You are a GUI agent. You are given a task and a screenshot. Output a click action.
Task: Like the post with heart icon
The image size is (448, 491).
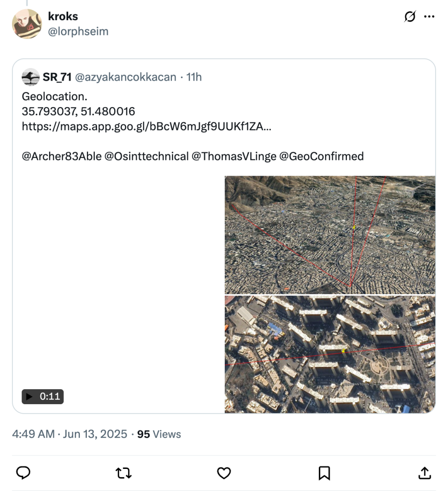click(x=224, y=473)
